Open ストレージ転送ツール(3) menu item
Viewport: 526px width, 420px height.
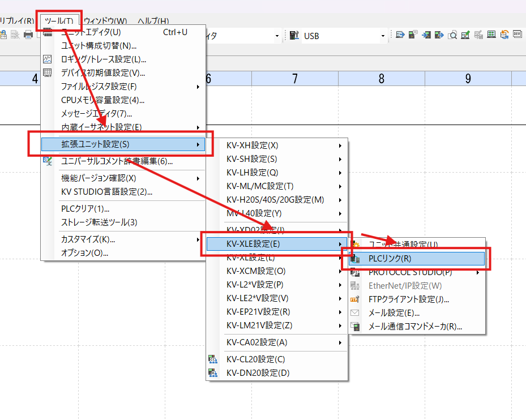pos(123,222)
